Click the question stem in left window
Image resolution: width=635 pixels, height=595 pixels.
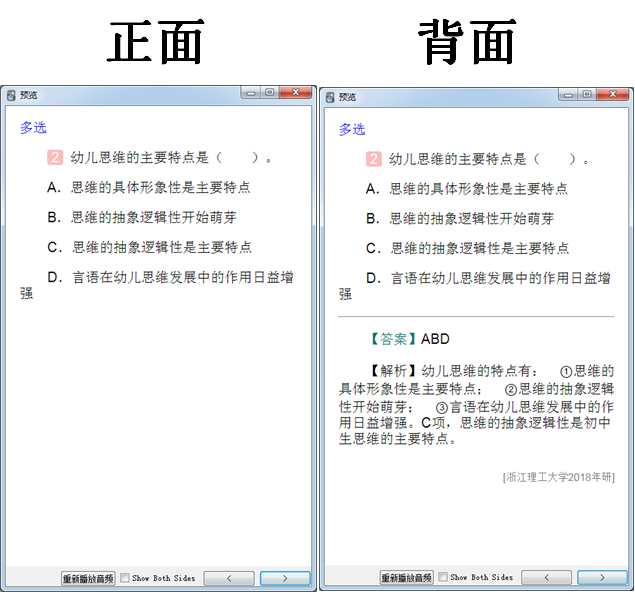[x=171, y=157]
